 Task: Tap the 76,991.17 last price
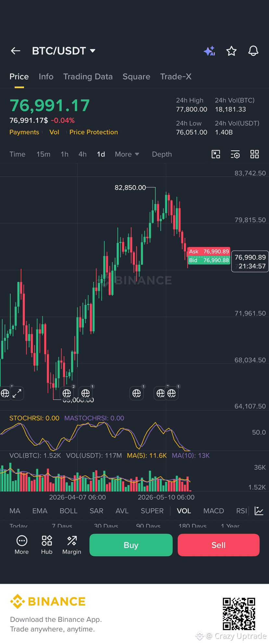(50, 105)
